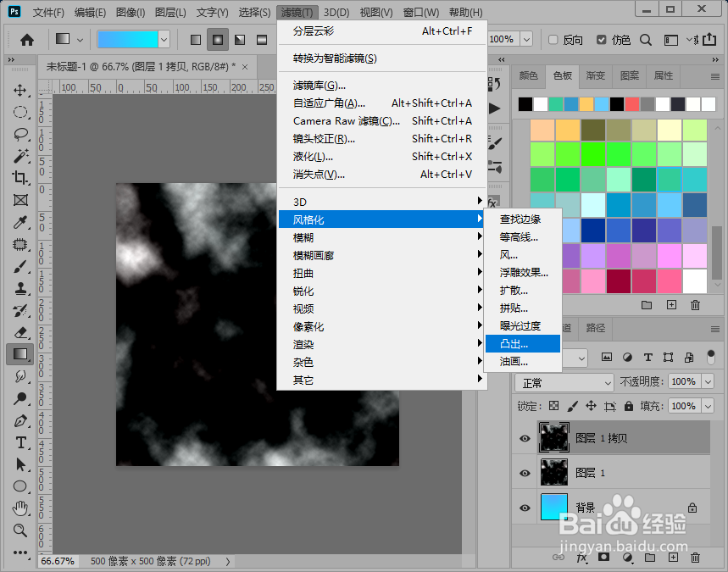Hide the 背景 layer
This screenshot has height=572, width=728.
pos(525,506)
